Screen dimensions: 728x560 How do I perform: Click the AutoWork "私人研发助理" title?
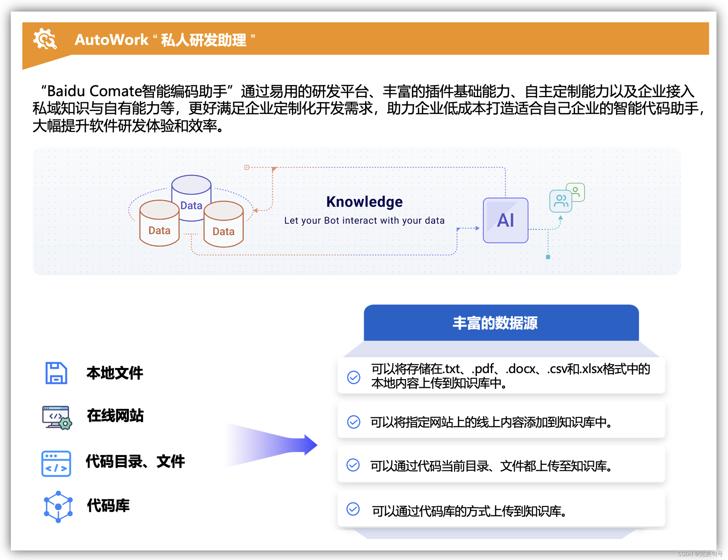click(x=165, y=40)
